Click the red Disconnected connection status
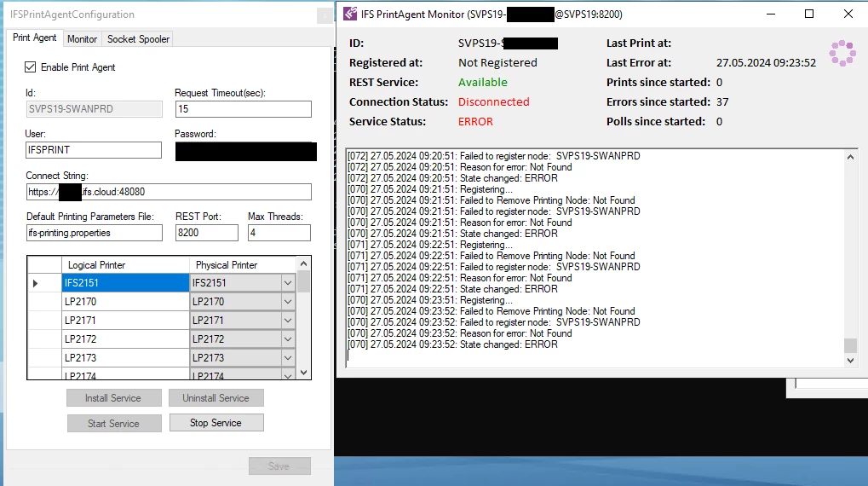The height and width of the screenshot is (486, 868). [x=494, y=102]
